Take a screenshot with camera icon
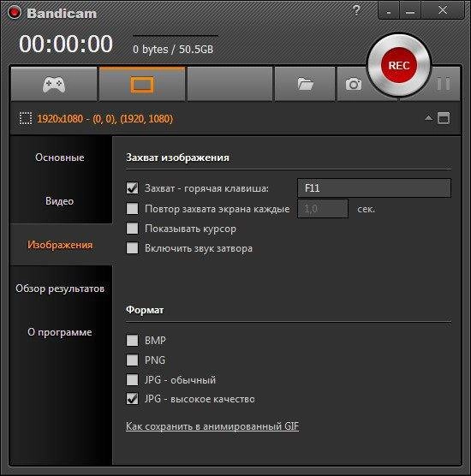 [x=354, y=84]
